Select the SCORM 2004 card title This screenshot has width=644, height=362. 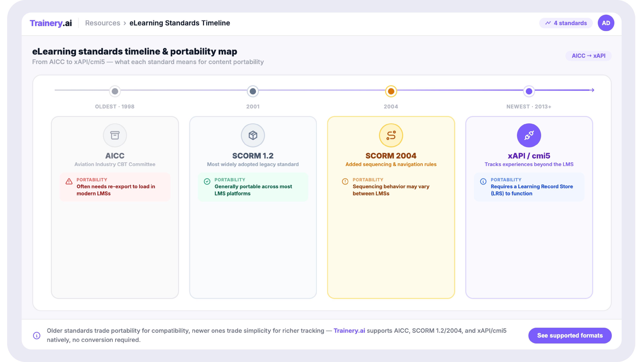click(x=391, y=156)
